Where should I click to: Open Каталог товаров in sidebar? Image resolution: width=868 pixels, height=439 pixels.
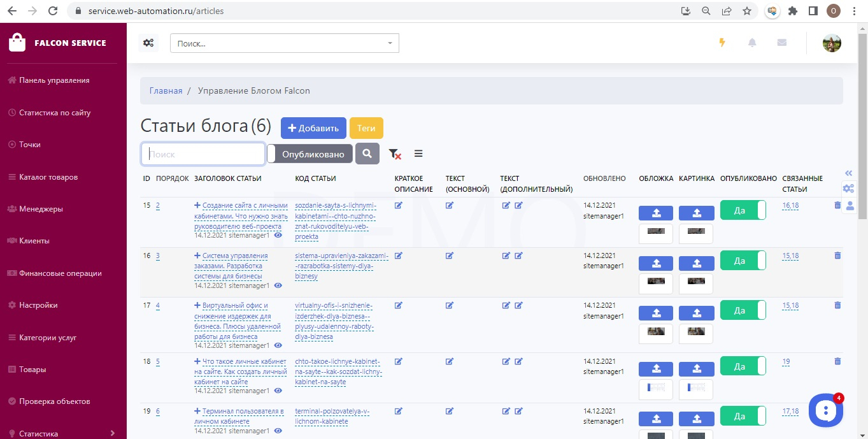48,176
